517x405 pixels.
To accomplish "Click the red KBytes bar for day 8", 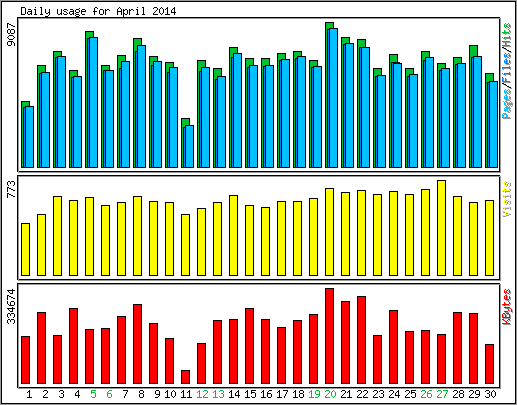I will [137, 344].
